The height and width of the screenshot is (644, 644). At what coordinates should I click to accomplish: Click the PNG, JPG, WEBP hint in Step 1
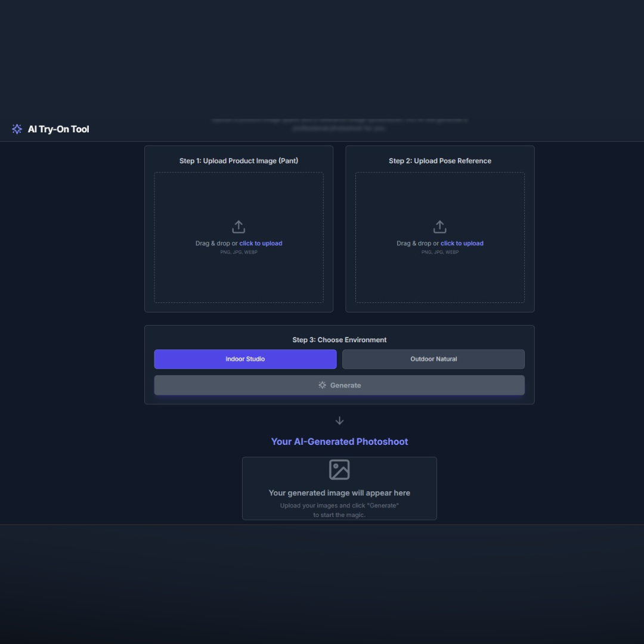(x=239, y=252)
